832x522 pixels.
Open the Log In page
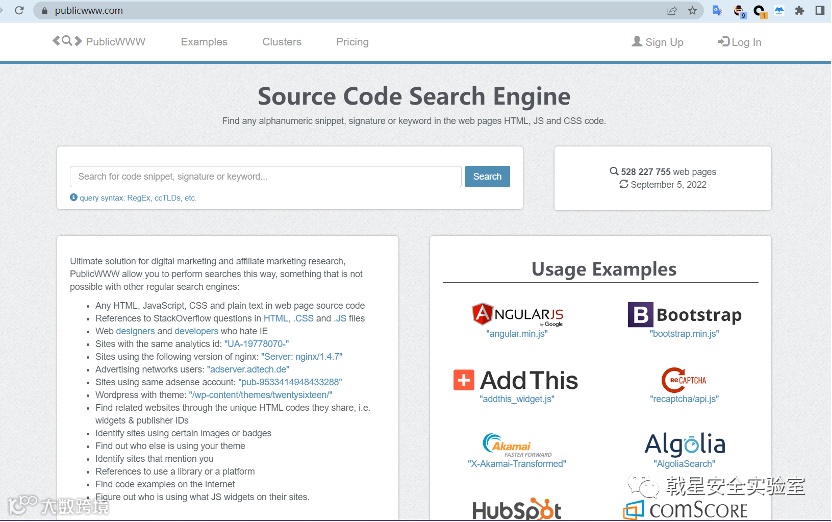740,42
